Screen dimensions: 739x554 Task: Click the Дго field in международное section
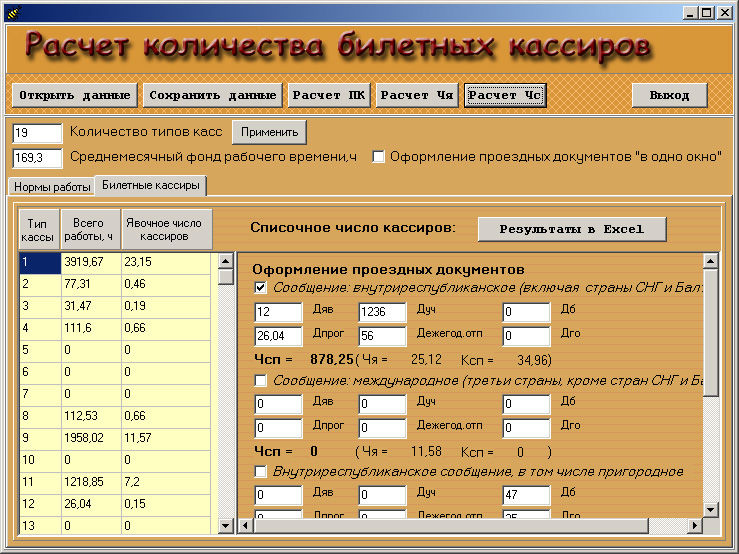pos(526,428)
